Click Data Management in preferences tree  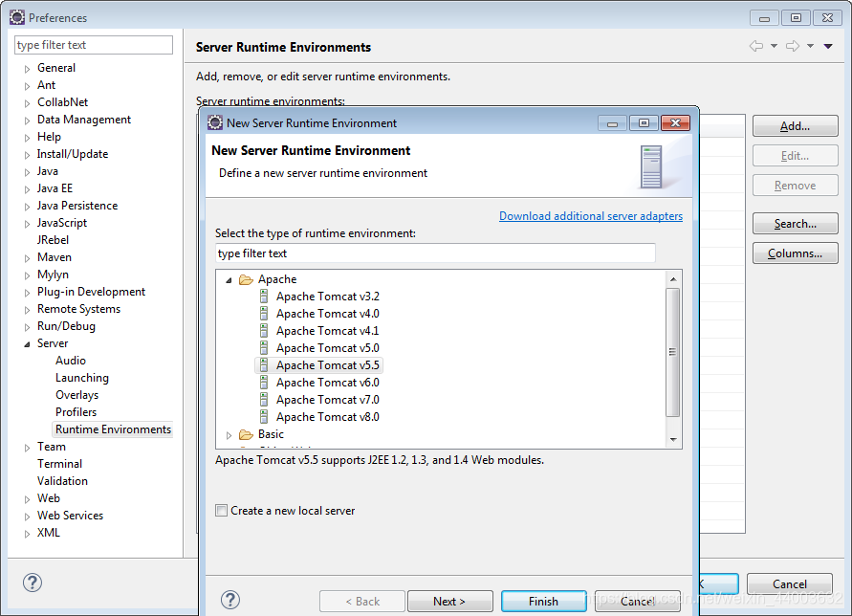click(84, 120)
